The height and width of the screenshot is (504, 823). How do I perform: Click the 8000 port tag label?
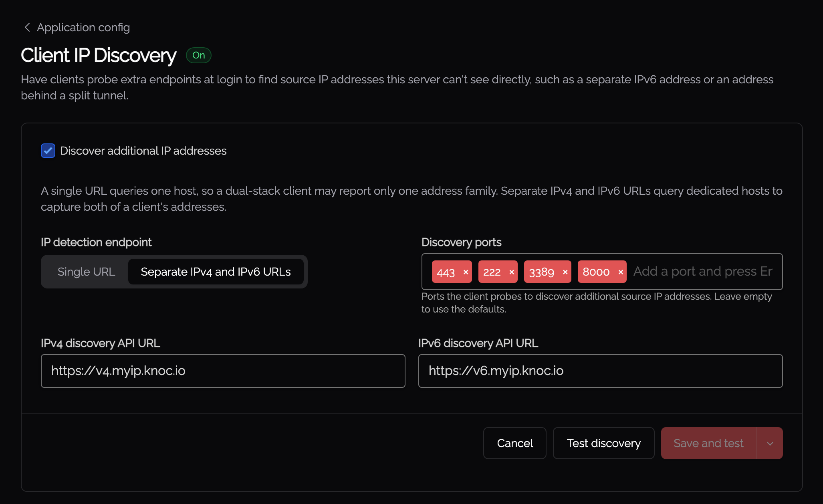pyautogui.click(x=596, y=272)
